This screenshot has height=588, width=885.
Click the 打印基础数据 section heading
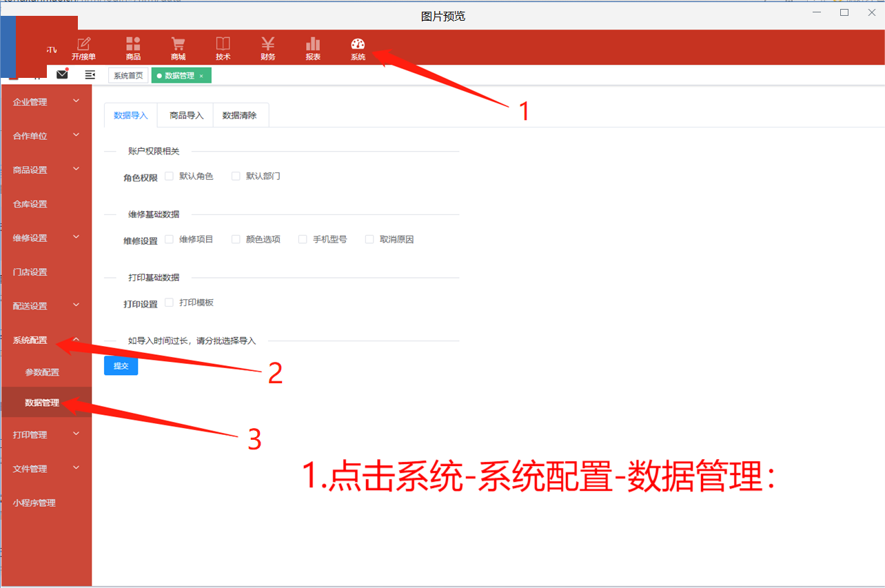pyautogui.click(x=154, y=277)
